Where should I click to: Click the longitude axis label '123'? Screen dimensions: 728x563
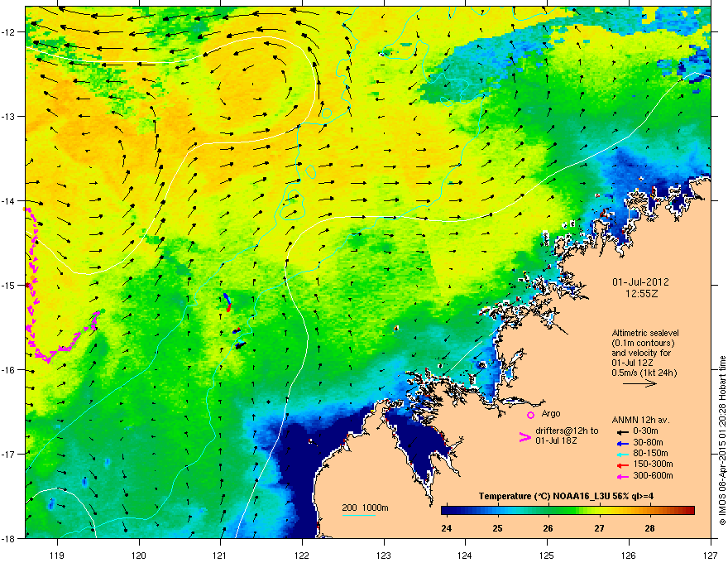(x=384, y=555)
